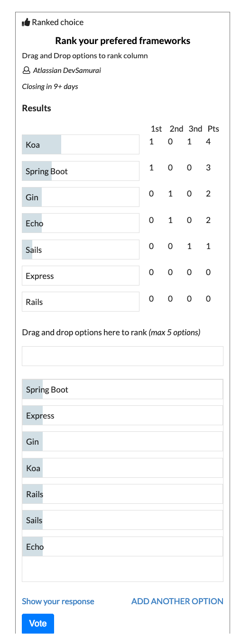
Task: Click the thumbs-up Ranked choice icon
Action: pos(26,22)
